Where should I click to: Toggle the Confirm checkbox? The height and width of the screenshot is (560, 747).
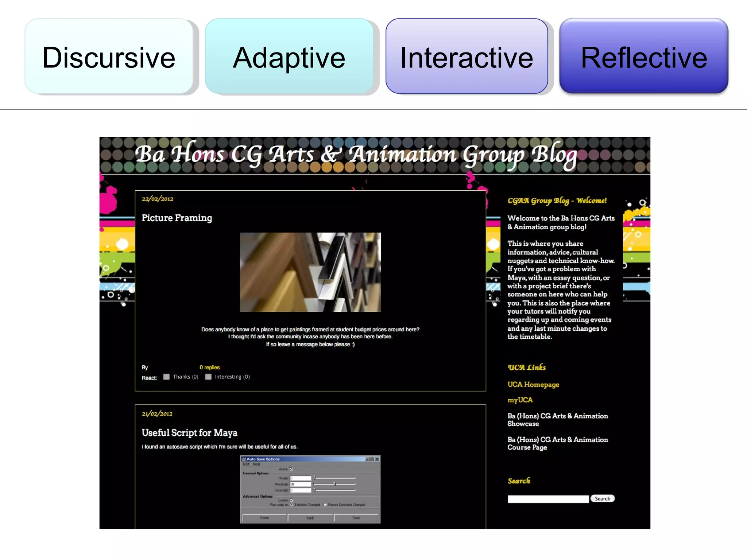point(291,500)
